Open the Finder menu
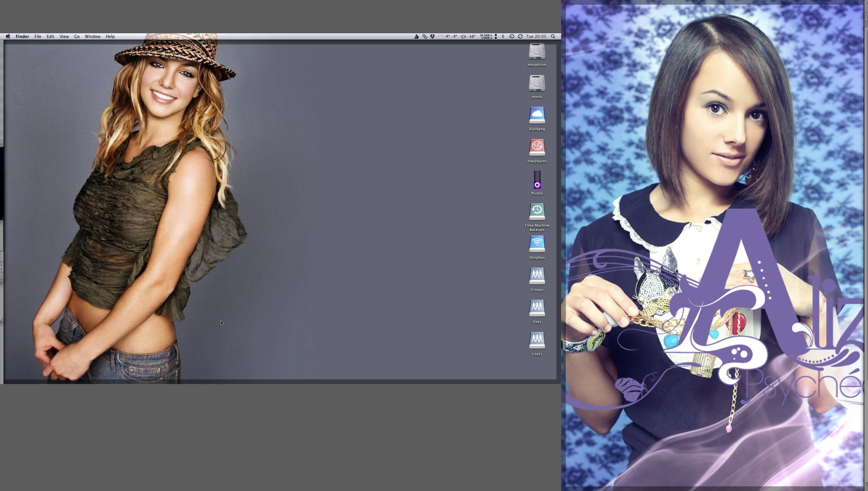This screenshot has height=491, width=868. (22, 37)
